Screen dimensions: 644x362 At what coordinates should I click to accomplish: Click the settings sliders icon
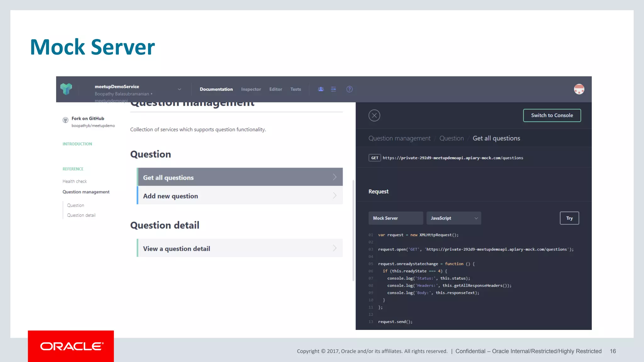coord(333,89)
